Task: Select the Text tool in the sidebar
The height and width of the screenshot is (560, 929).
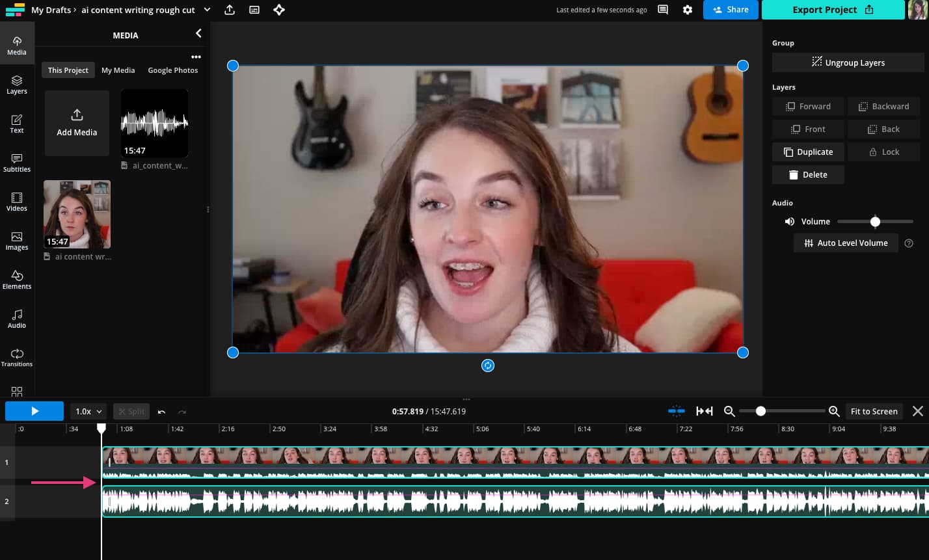Action: [17, 124]
